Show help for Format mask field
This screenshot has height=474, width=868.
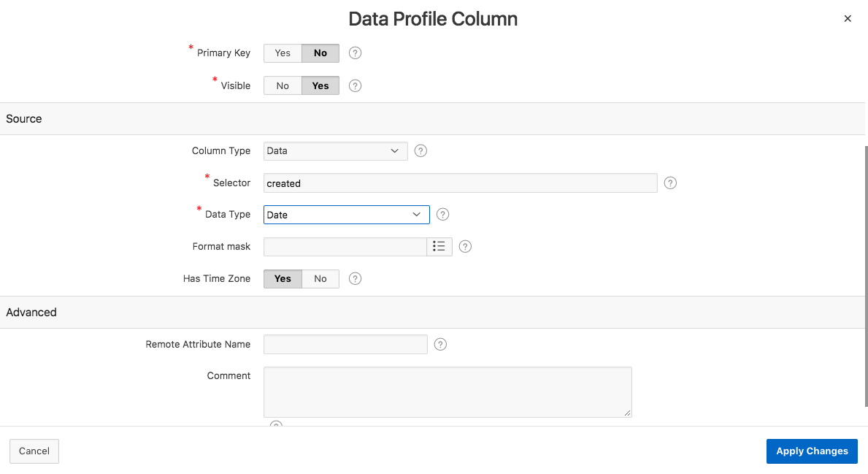465,247
